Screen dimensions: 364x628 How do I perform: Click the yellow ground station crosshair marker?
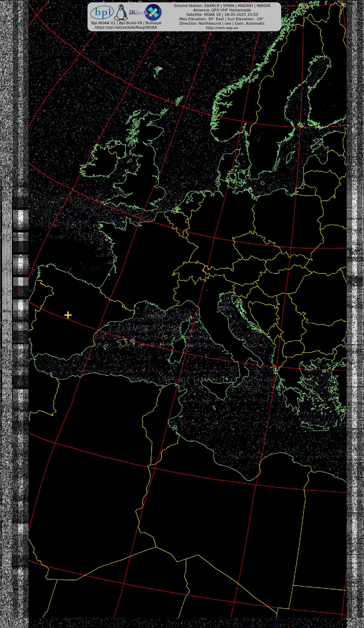pos(68,315)
